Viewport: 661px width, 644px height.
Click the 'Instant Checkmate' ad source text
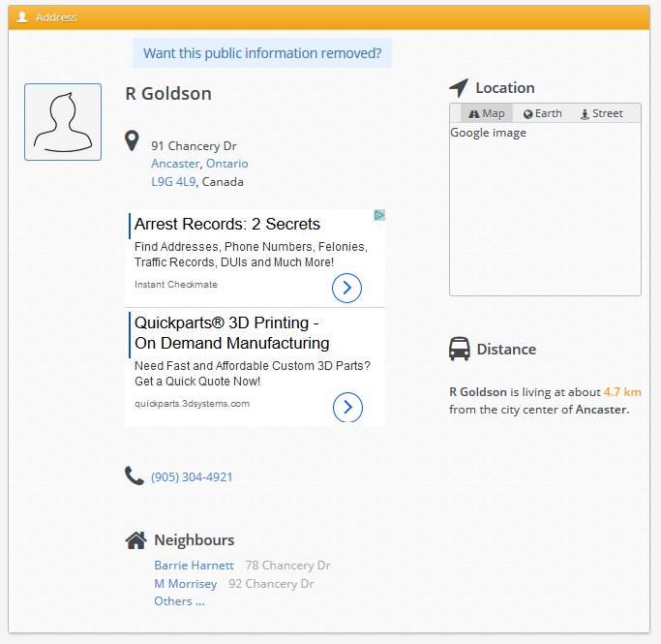[176, 285]
